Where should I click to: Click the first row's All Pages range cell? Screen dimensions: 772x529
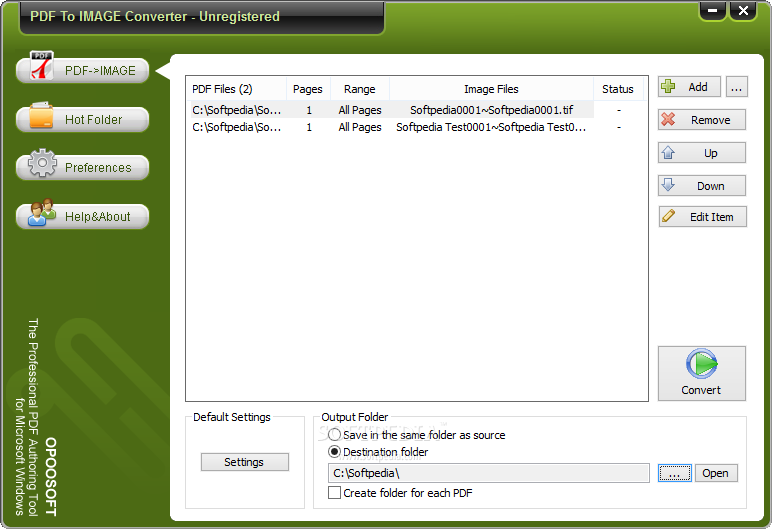(360, 110)
